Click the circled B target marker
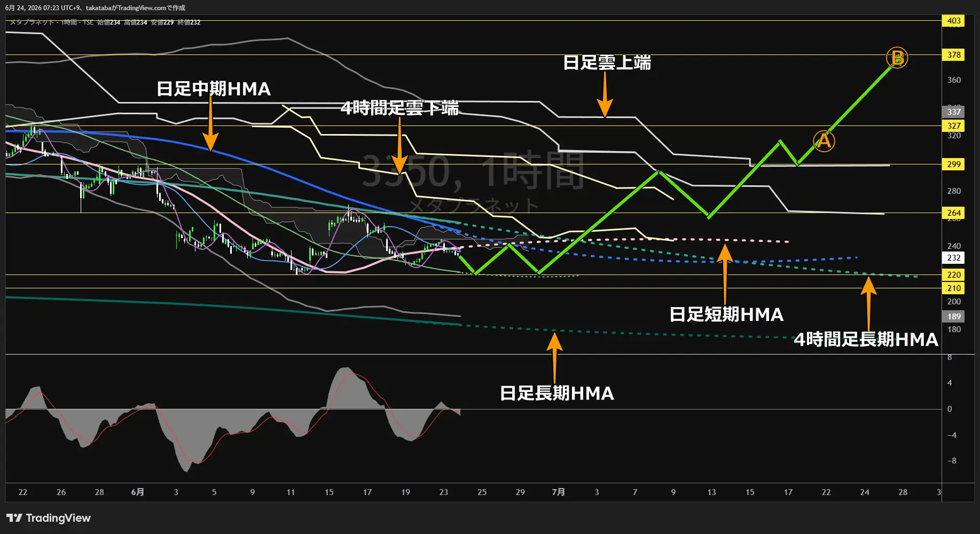The image size is (980, 534). click(897, 58)
